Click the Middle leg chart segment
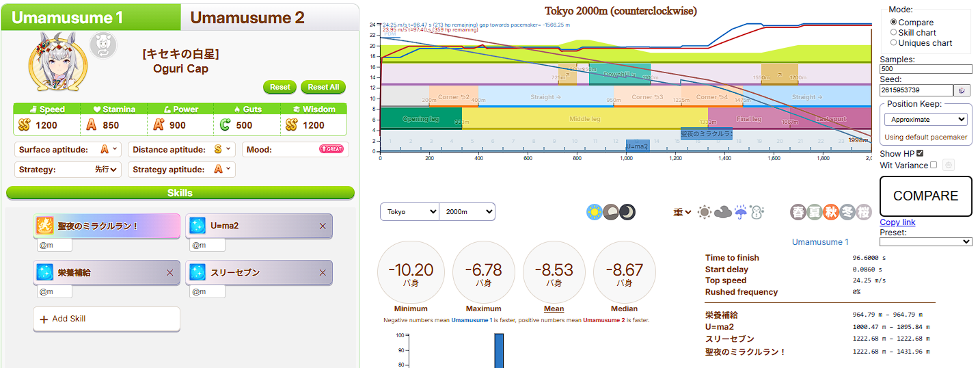Screen dimensions: 980x368 [x=584, y=118]
